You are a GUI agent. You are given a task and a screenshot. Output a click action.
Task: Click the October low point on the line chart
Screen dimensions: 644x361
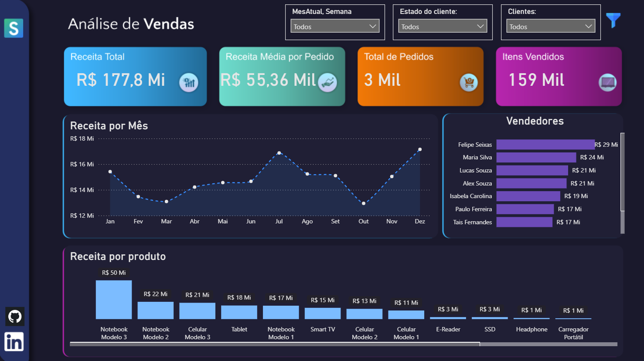point(363,203)
